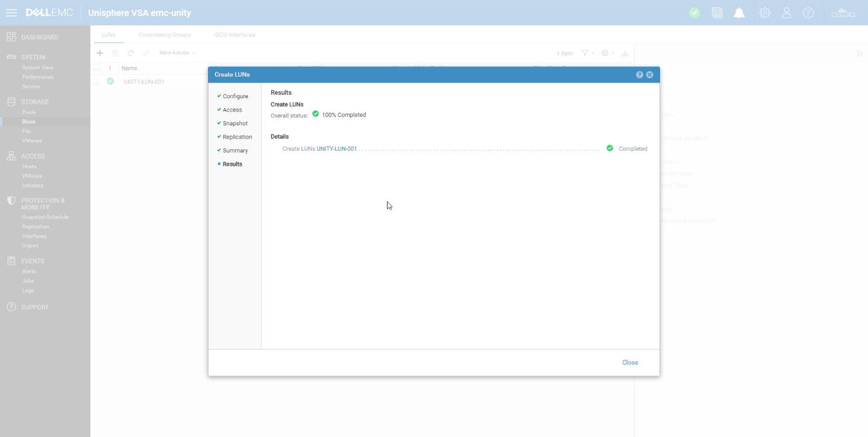Collapse the details pane chevron

click(860, 53)
